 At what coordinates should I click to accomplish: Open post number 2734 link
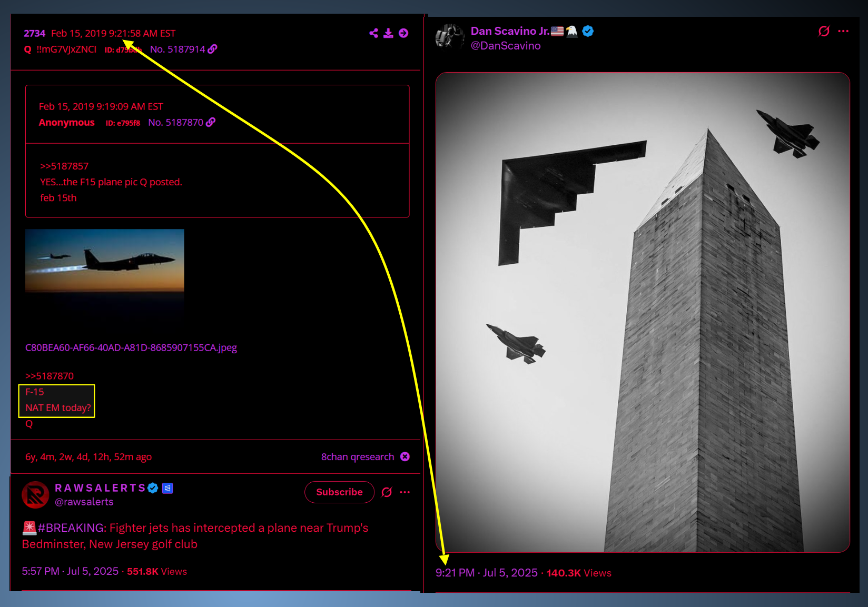click(34, 33)
